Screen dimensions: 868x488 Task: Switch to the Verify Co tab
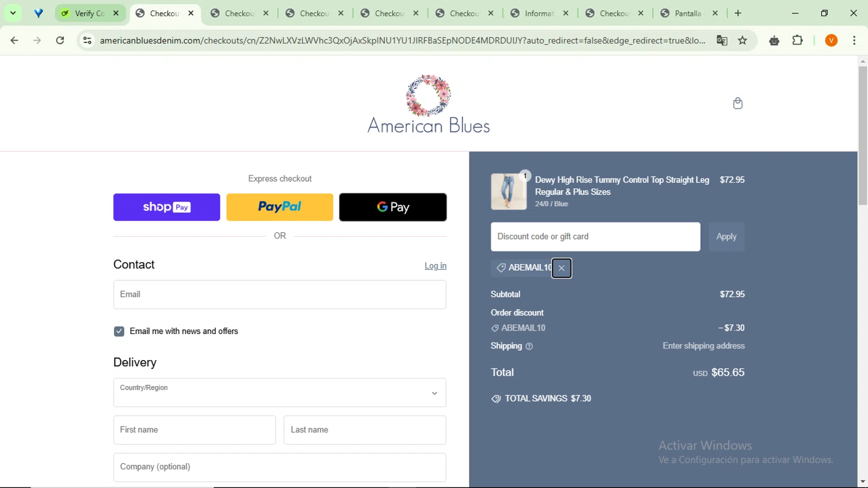(90, 13)
